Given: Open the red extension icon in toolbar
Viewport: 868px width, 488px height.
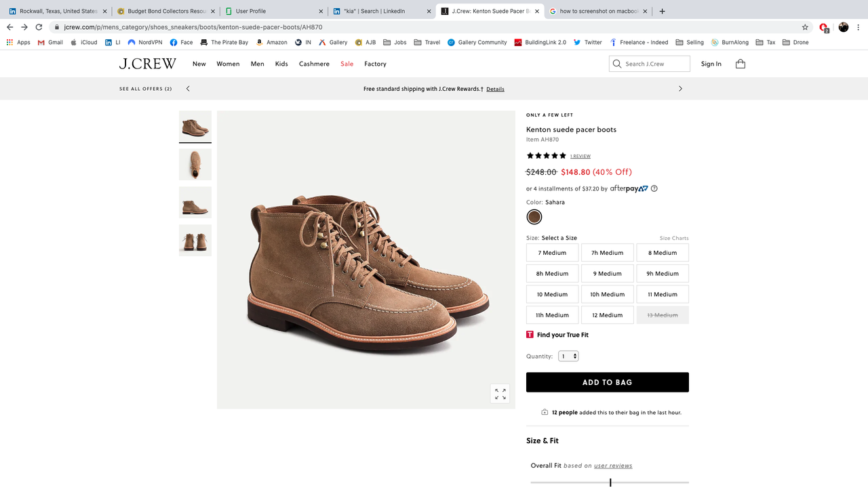Looking at the screenshot, I should [x=824, y=28].
